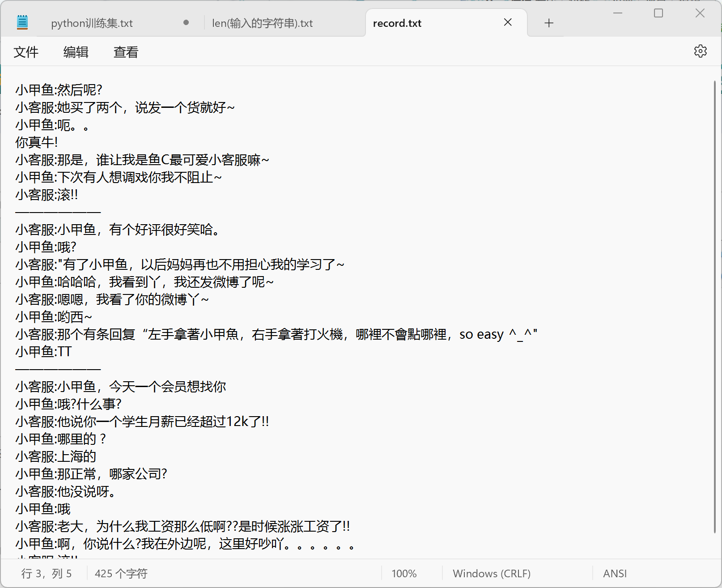Click the line 小甲鱼:呃。。

tap(53, 125)
